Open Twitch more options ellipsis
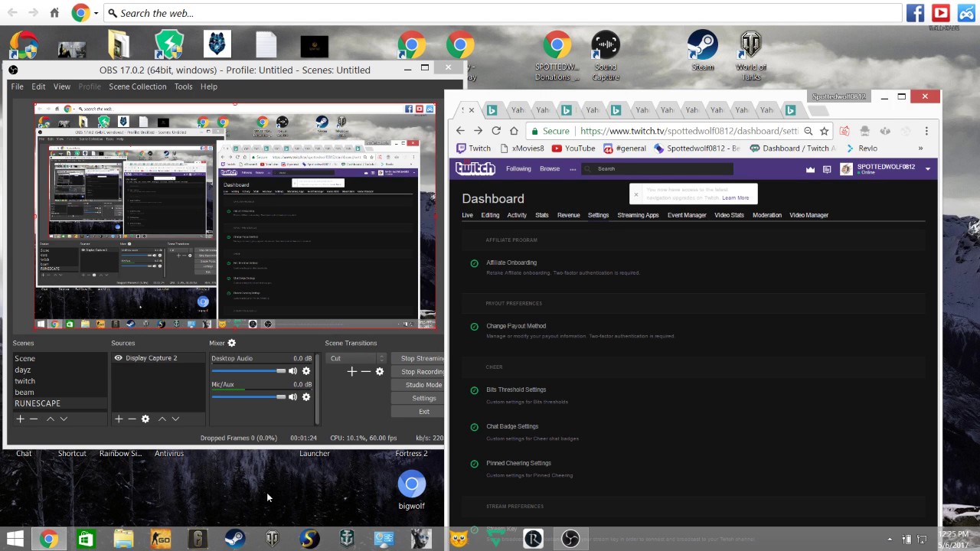980x551 pixels. point(571,168)
